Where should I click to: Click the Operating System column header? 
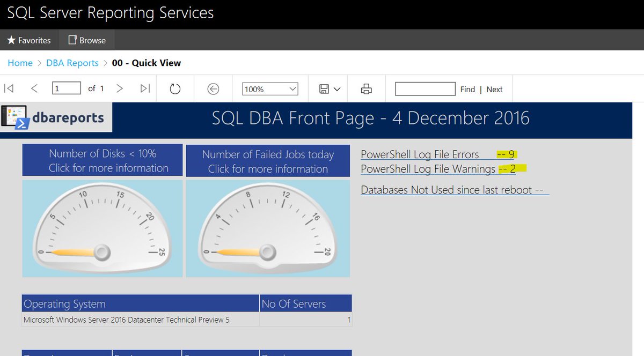tap(141, 303)
